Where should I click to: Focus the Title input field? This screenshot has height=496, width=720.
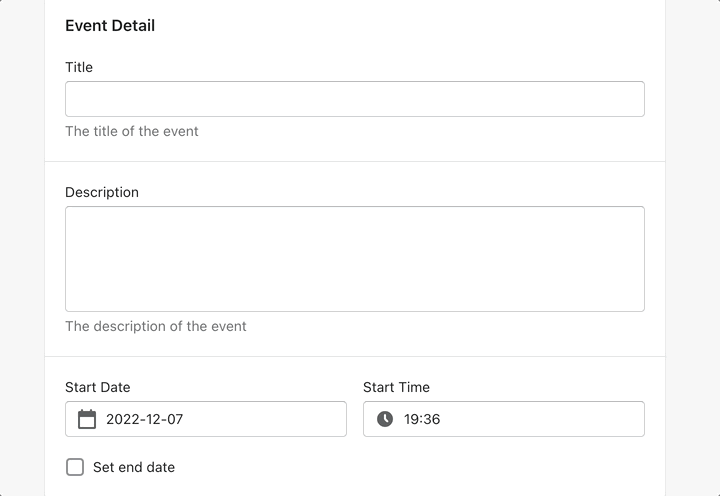point(354,99)
